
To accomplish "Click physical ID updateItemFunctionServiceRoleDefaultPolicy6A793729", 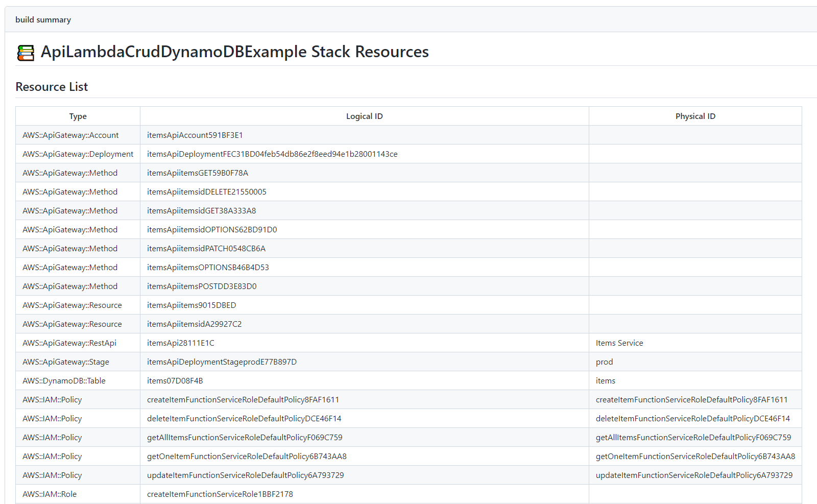I will click(x=695, y=475).
